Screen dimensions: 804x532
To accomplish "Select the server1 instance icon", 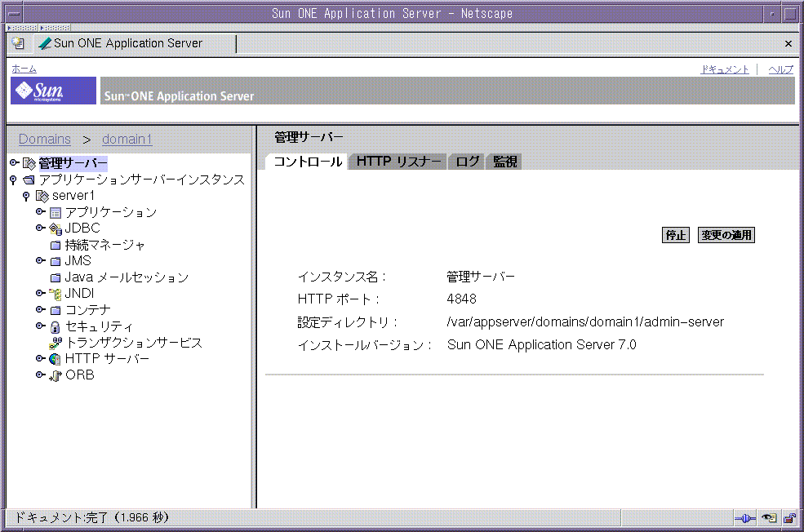I will tap(43, 195).
